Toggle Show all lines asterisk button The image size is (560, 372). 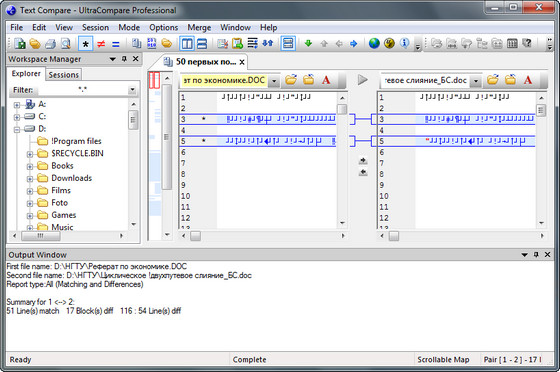pyautogui.click(x=85, y=44)
